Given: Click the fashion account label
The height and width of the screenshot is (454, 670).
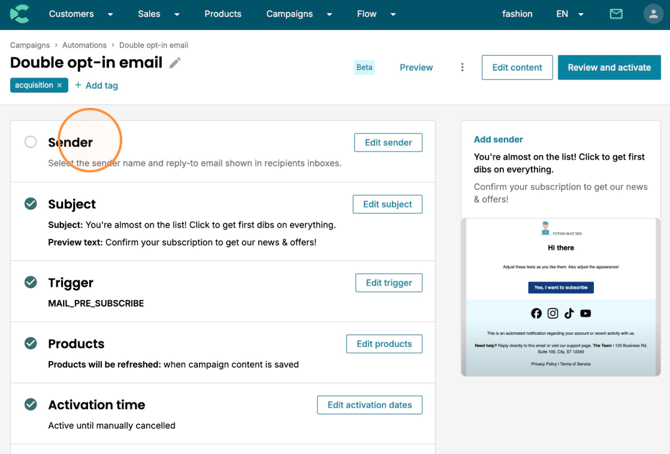Looking at the screenshot, I should (x=517, y=14).
